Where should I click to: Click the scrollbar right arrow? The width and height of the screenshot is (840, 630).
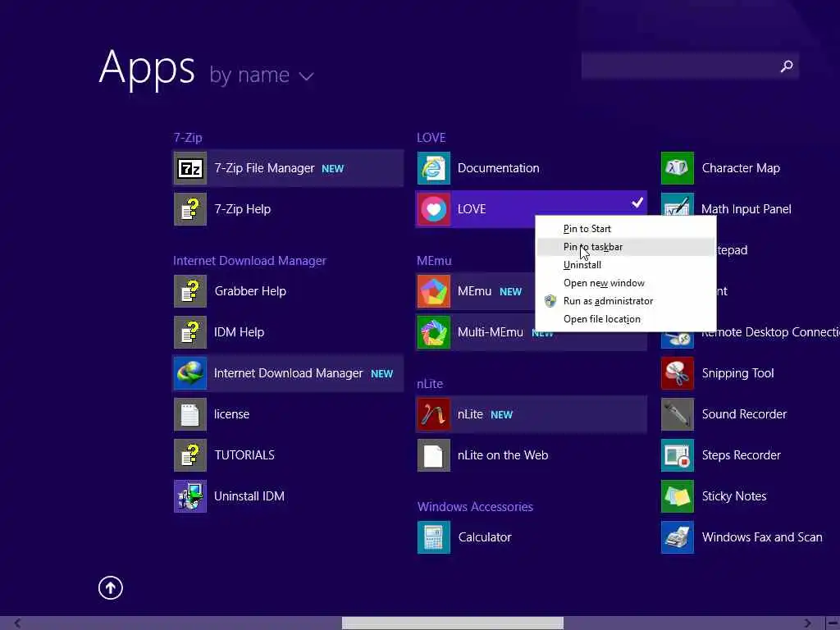click(x=807, y=623)
